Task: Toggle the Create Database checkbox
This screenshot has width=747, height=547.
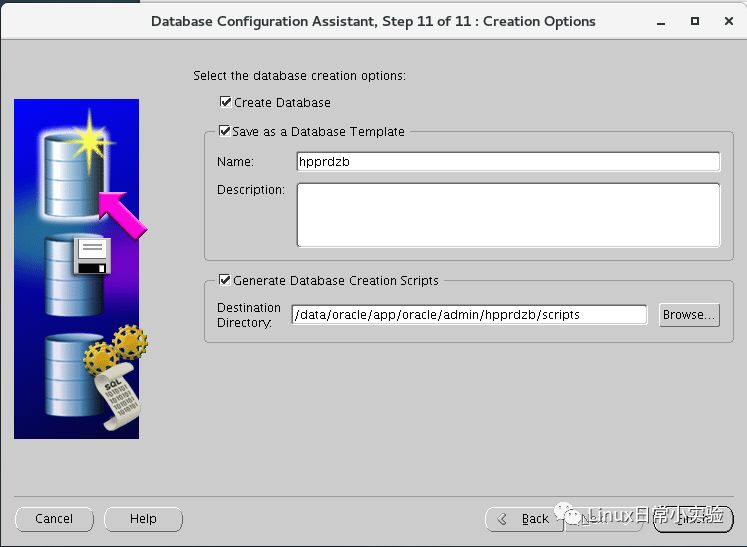Action: coord(225,102)
